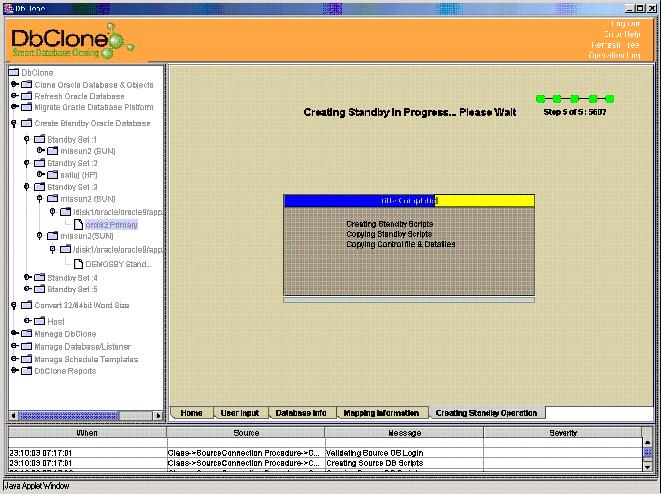Select the DEMOSBY Stand.. tree item

[x=118, y=264]
